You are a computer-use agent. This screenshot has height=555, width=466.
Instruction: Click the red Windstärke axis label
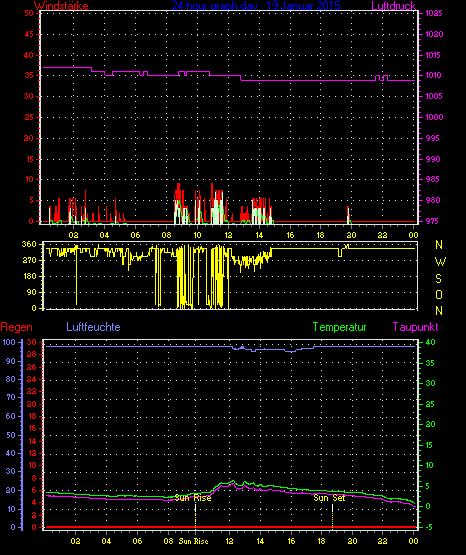point(61,6)
